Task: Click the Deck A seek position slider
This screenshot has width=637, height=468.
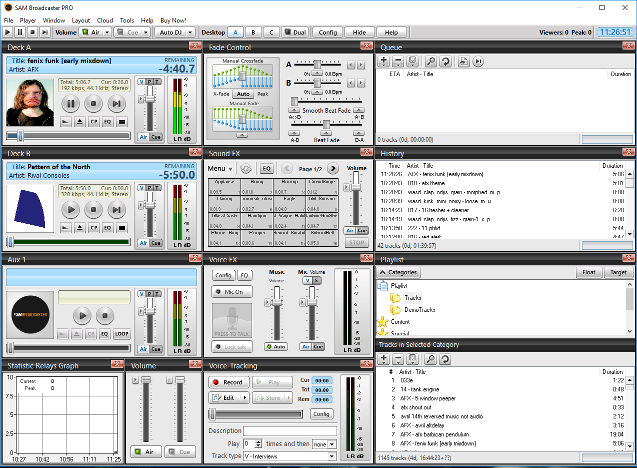Action: pyautogui.click(x=68, y=135)
